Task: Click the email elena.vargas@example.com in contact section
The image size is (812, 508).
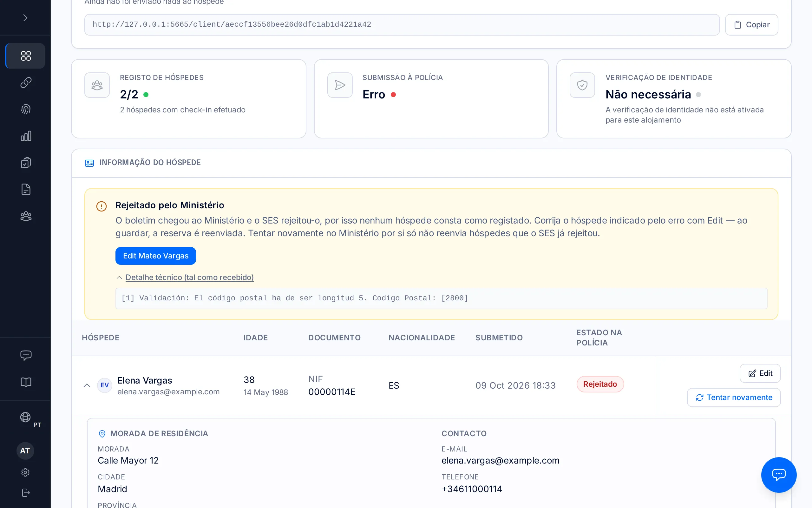Action: coord(500,461)
